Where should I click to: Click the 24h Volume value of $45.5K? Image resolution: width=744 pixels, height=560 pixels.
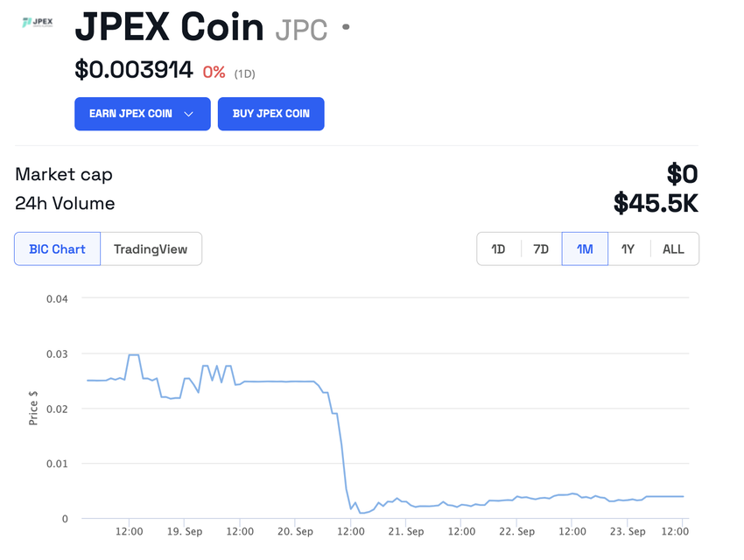pos(656,203)
